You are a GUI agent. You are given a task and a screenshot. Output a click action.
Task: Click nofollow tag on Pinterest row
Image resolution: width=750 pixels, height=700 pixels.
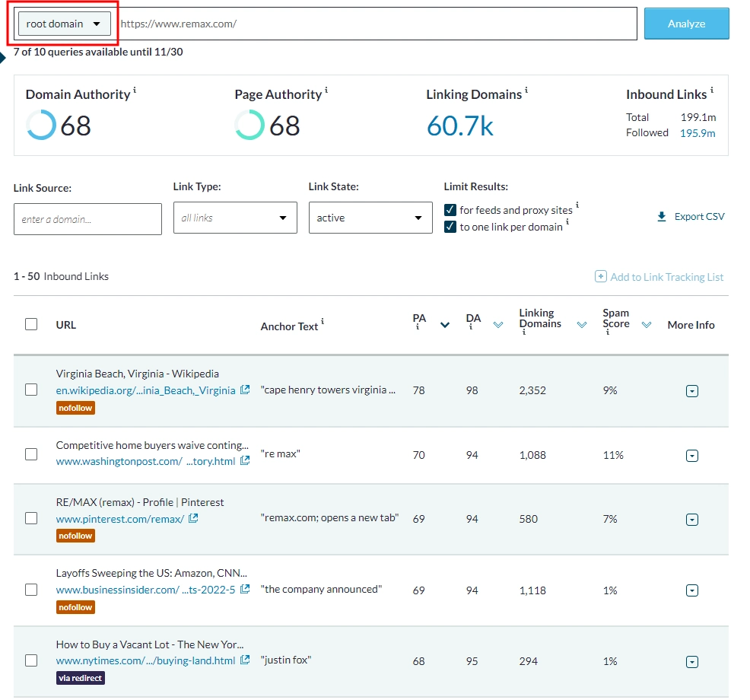pyautogui.click(x=75, y=536)
